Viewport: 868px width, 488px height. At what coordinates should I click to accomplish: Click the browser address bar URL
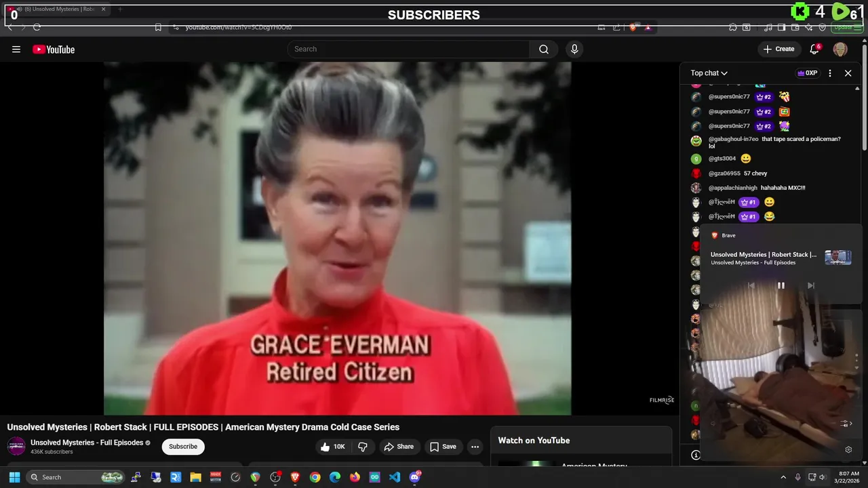tap(239, 27)
